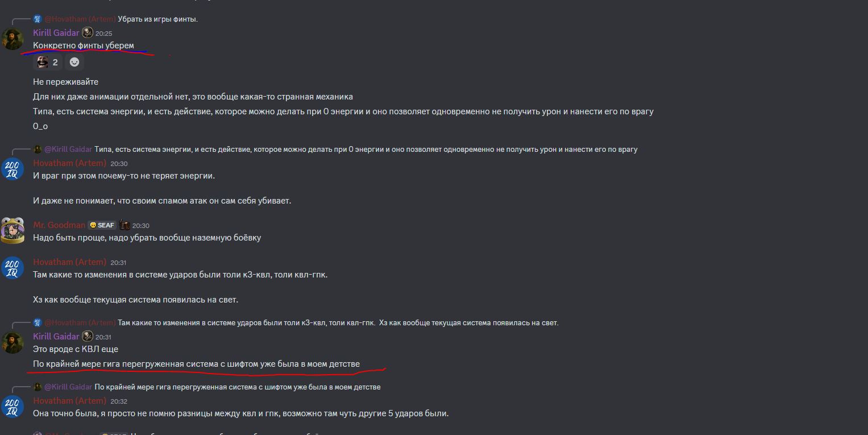
Task: Click Kirill Gaidar's avatar at 20:31 message
Action: (12, 342)
